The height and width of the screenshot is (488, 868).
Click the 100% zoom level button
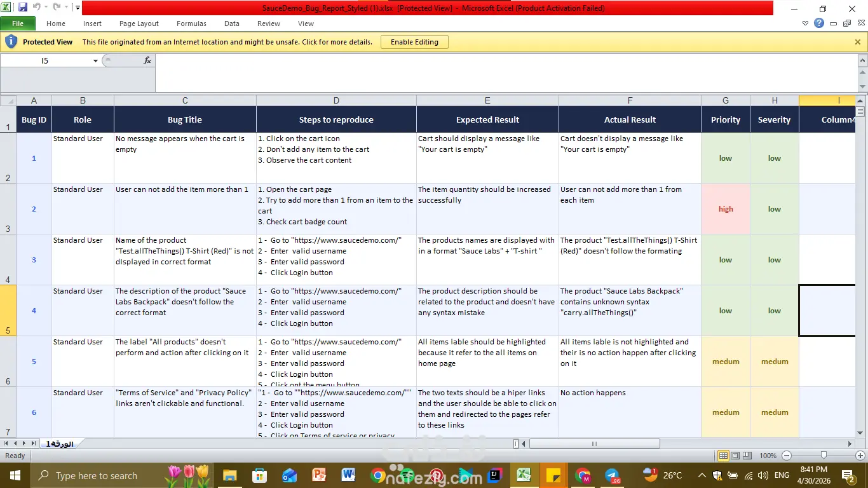pyautogui.click(x=768, y=456)
